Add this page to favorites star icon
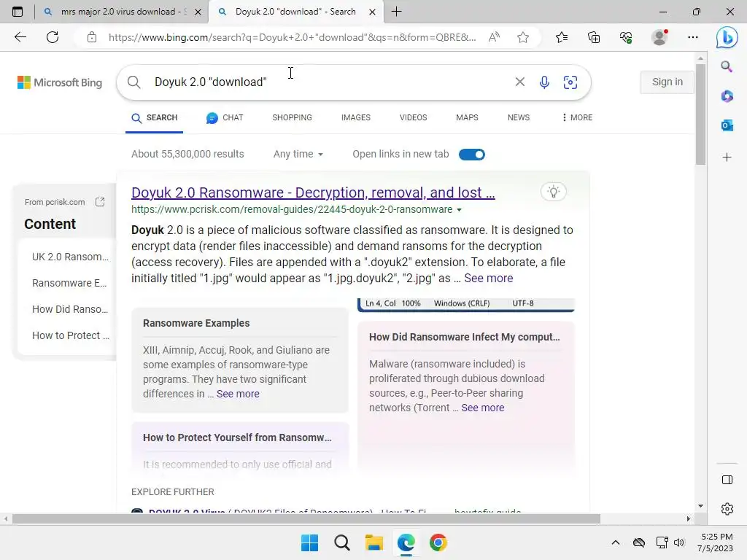 pos(523,37)
